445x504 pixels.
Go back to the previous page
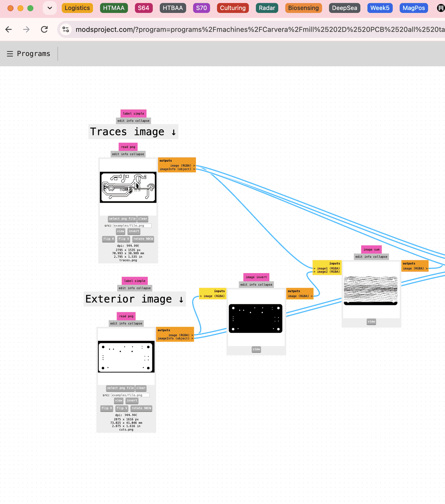(x=9, y=29)
